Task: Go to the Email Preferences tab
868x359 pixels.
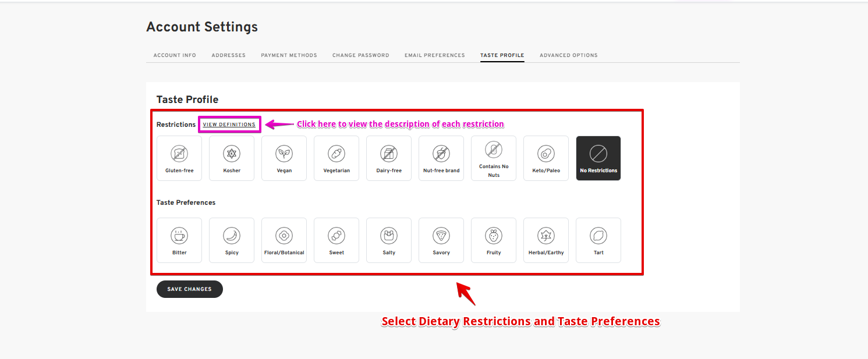Action: tap(435, 55)
